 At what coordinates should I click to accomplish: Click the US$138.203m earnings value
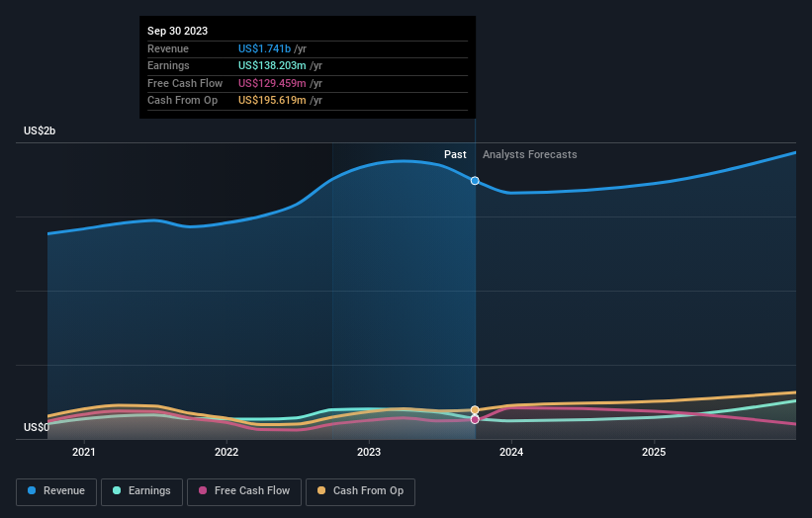pyautogui.click(x=272, y=65)
